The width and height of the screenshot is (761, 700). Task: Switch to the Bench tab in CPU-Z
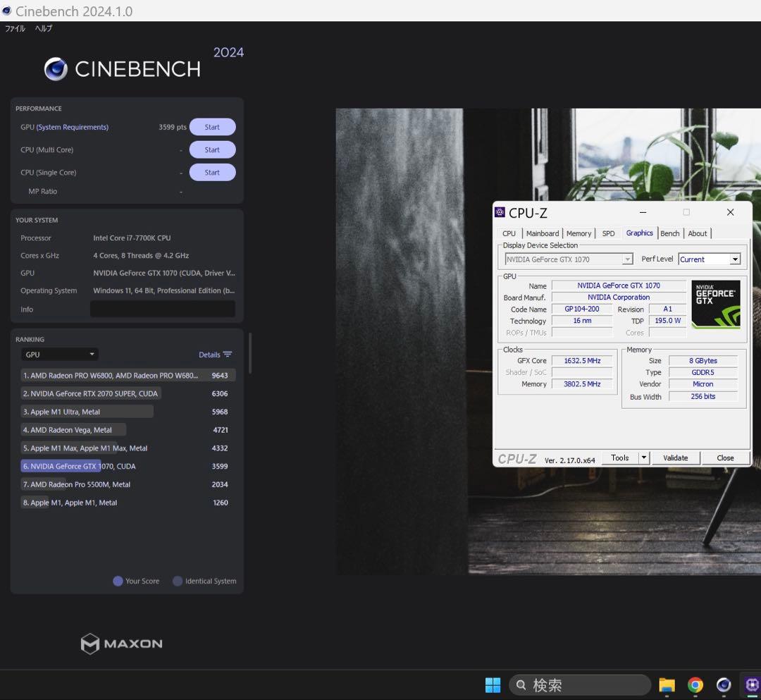pyautogui.click(x=669, y=233)
